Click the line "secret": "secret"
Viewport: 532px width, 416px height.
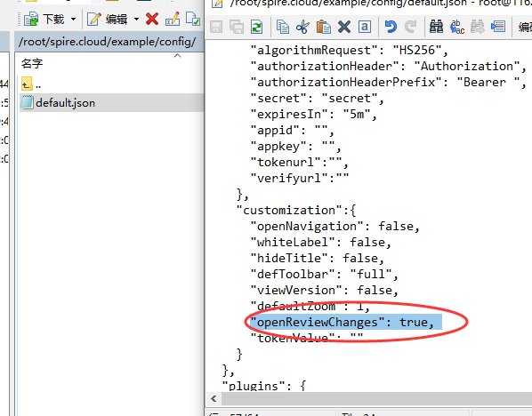(317, 99)
